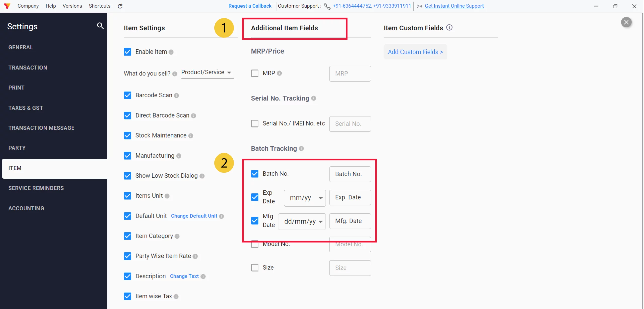Click the Exp. Date text field
Viewport: 644px width, 309px height.
point(350,197)
